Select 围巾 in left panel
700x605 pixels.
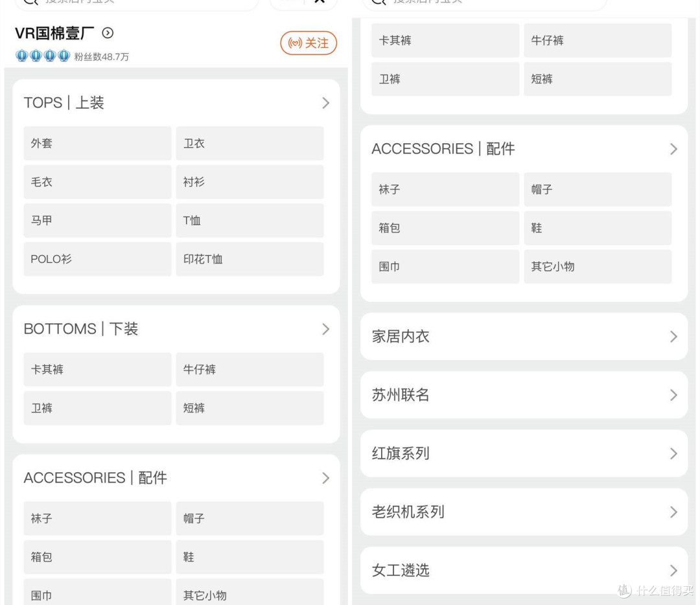pos(97,592)
